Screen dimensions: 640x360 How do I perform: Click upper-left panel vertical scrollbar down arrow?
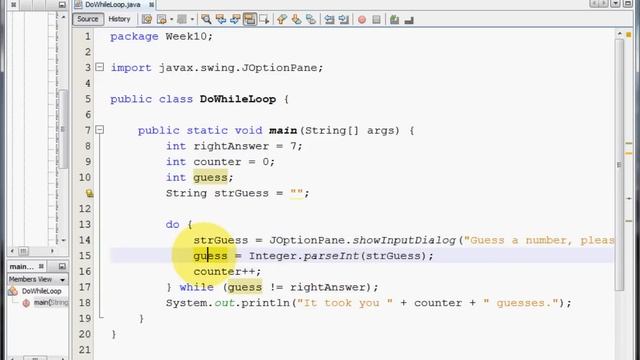63,240
